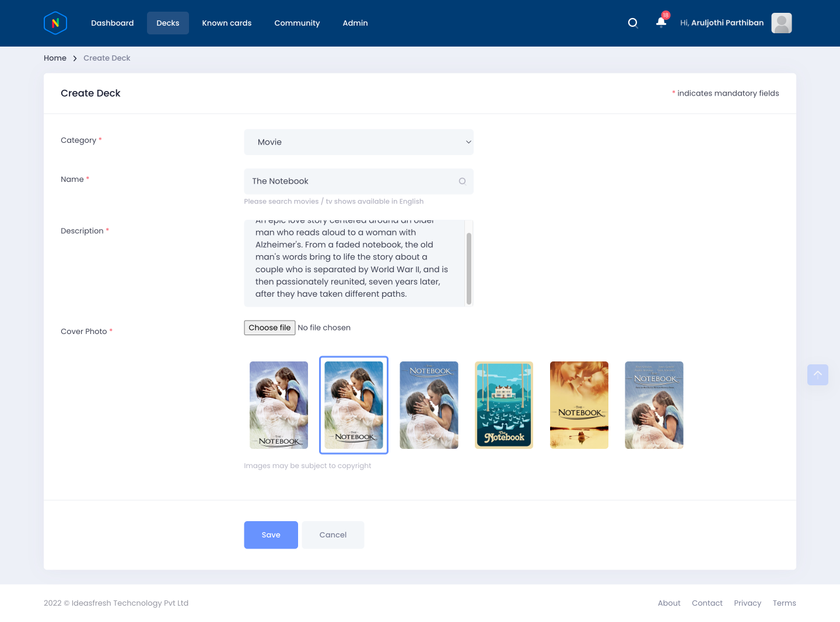Image resolution: width=840 pixels, height=622 pixels.
Task: Open the Decks nav tab
Action: 168,23
